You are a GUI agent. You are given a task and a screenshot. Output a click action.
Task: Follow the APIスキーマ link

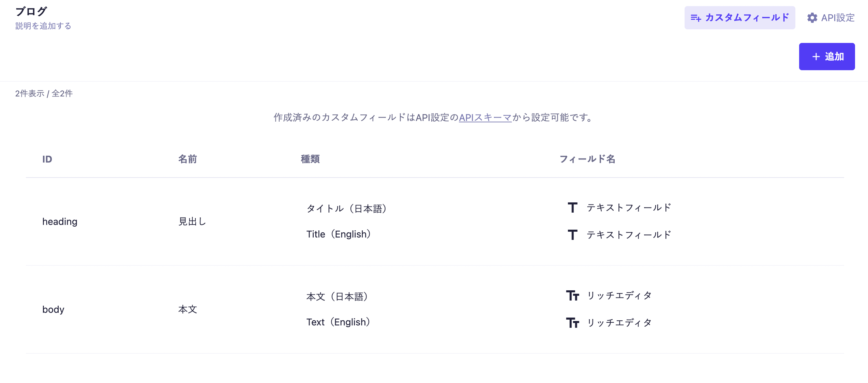pyautogui.click(x=485, y=118)
